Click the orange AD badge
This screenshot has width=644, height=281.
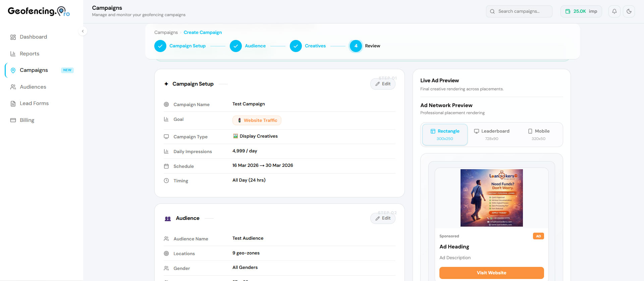click(538, 236)
